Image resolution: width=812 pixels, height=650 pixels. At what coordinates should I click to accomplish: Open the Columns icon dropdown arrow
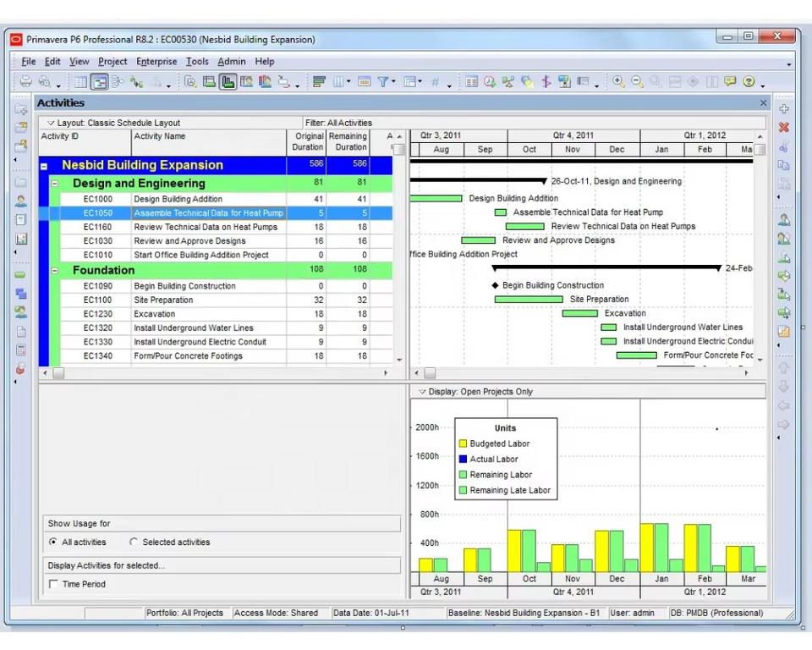[x=348, y=81]
